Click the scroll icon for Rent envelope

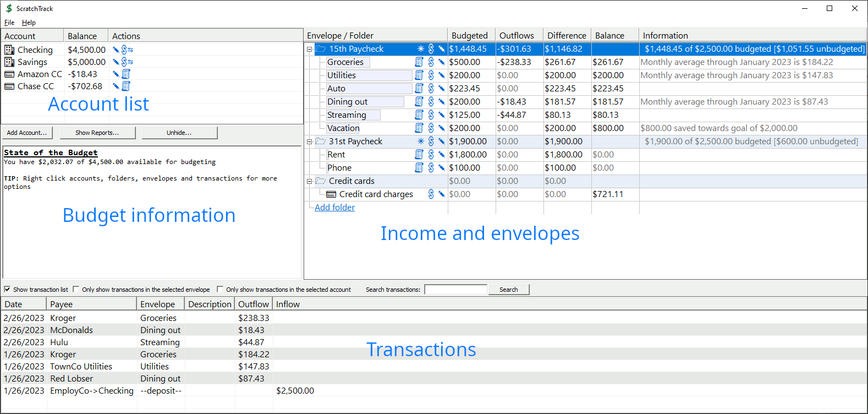419,155
